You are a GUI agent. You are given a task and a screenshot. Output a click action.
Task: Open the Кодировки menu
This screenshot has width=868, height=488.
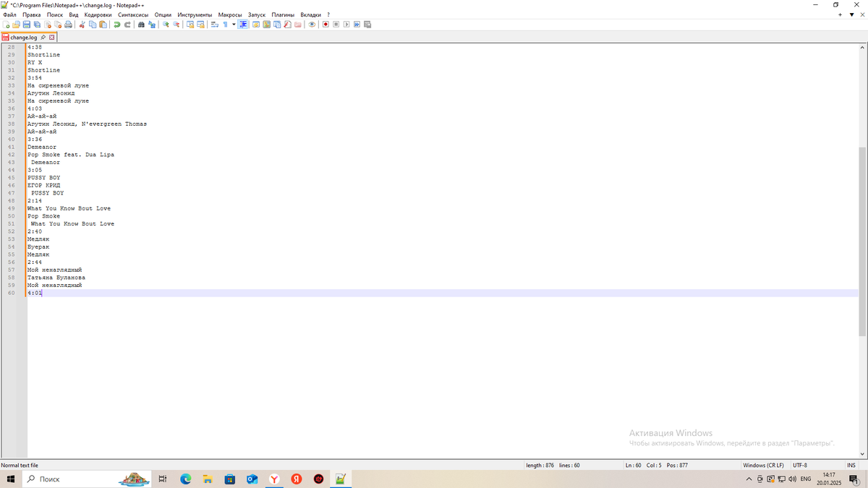98,14
